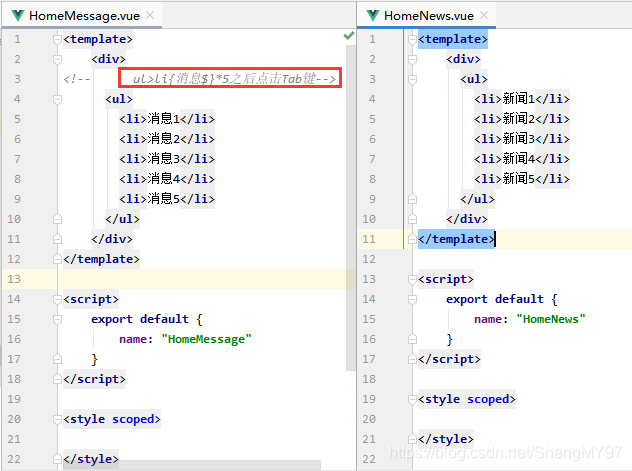This screenshot has height=471, width=632.
Task: Click the text <li>新闻2</li>
Action: point(522,119)
